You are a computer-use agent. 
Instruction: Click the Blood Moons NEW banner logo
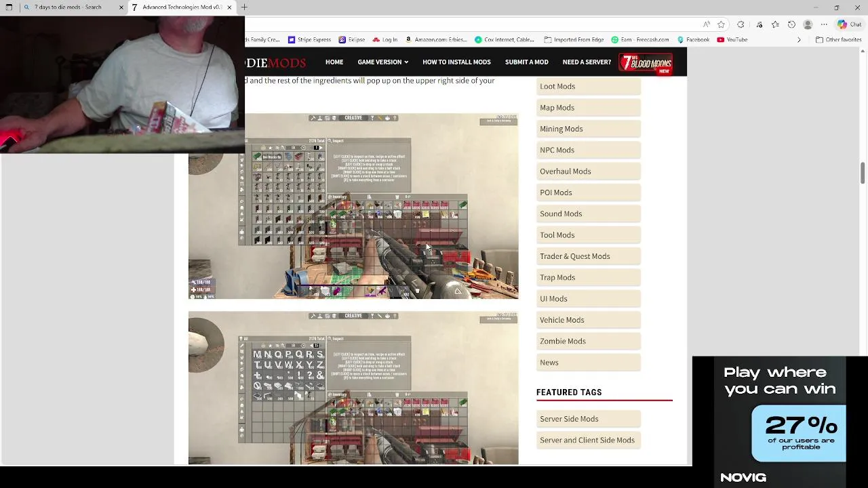click(645, 63)
